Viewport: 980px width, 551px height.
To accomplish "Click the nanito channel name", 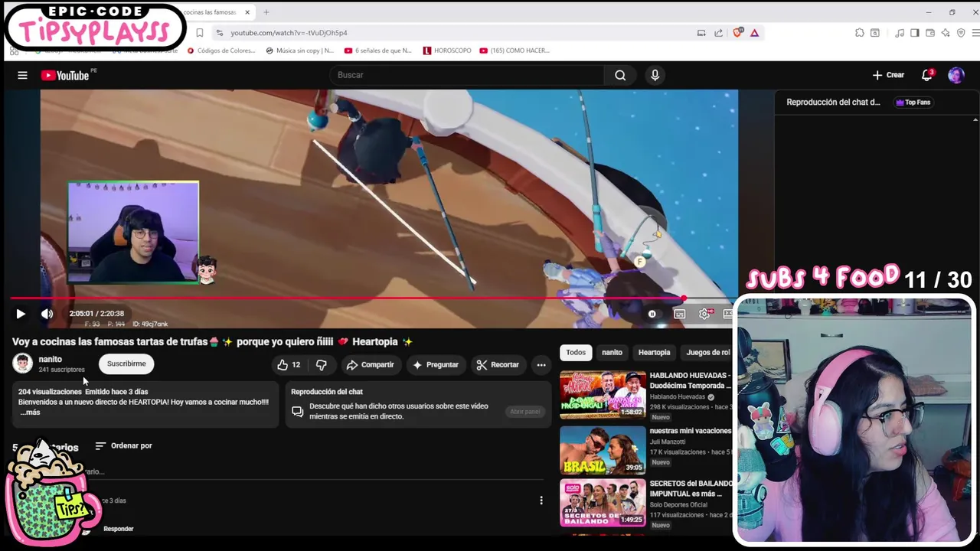I will click(51, 359).
